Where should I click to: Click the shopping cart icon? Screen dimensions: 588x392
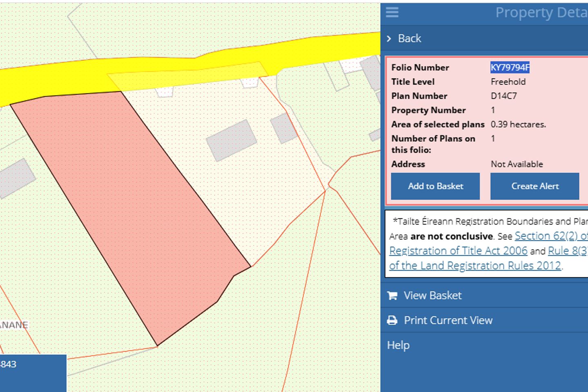click(x=392, y=296)
